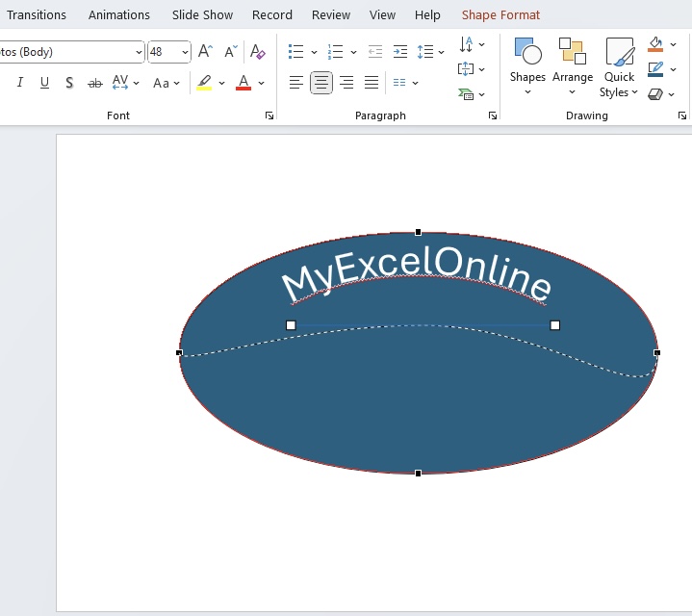Viewport: 692px width, 616px height.
Task: Apply numbered list
Action: click(x=335, y=52)
